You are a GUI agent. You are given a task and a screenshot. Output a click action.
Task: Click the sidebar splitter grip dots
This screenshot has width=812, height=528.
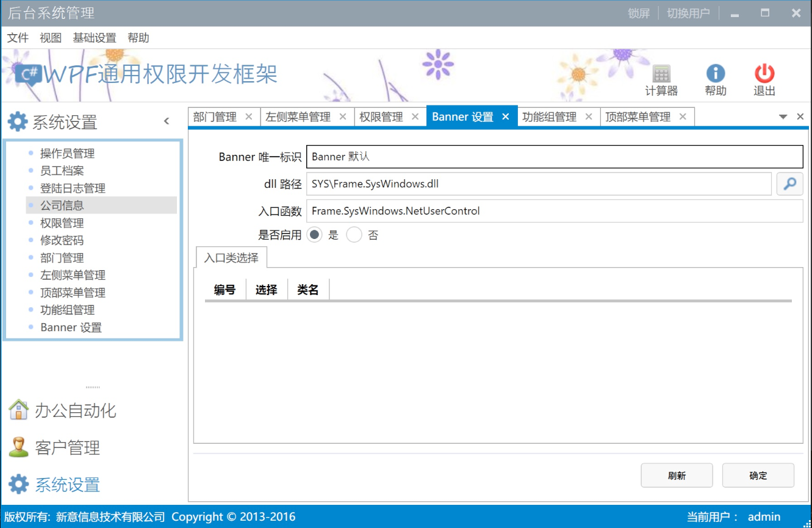coord(93,387)
